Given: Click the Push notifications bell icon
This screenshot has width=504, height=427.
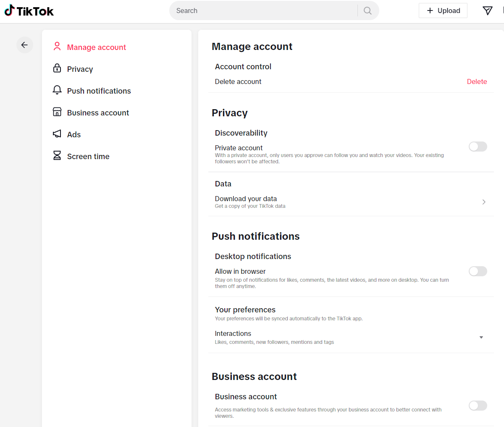Looking at the screenshot, I should click(57, 90).
